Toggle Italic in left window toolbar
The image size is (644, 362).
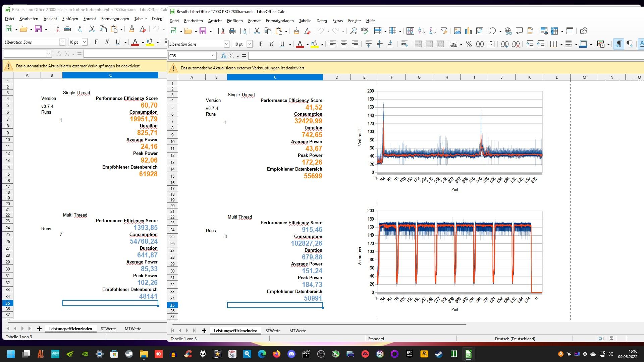coord(107,42)
